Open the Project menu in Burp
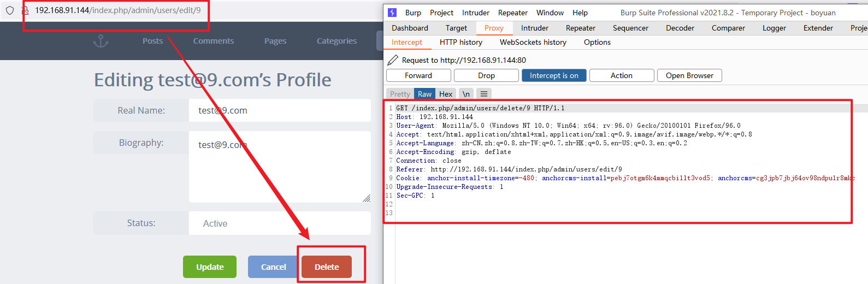Viewport: 868px width, 284px height. (x=441, y=13)
